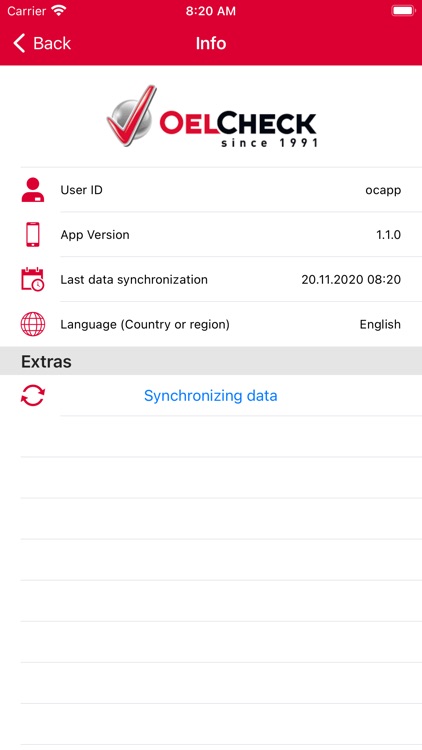Viewport: 422px width, 750px height.
Task: Tap the OelCheck logo image
Action: pyautogui.click(x=211, y=117)
